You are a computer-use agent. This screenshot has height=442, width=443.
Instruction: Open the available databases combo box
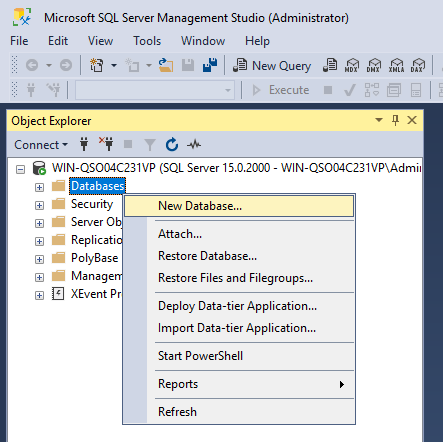[x=154, y=90]
